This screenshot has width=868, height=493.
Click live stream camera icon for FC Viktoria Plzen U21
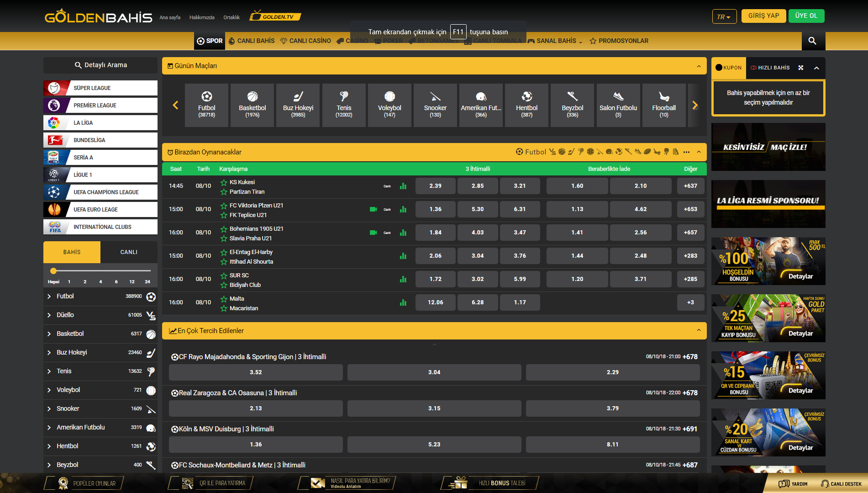click(x=373, y=209)
